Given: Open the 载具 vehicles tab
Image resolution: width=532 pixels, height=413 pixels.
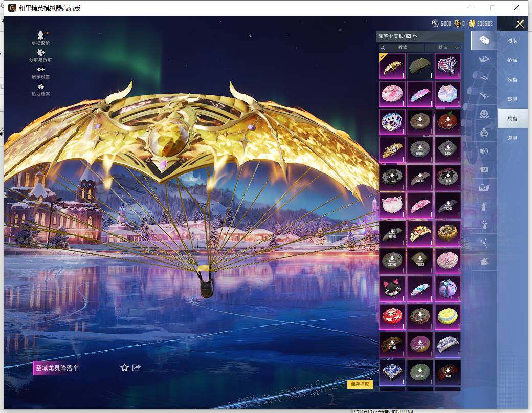Looking at the screenshot, I should (x=512, y=99).
